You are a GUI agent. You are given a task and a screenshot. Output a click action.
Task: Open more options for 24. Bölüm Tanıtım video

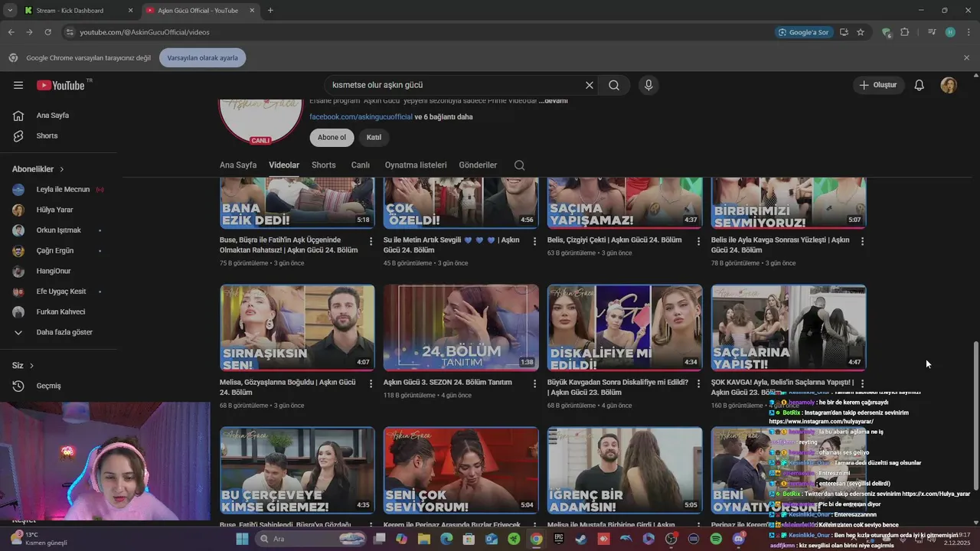pos(535,383)
